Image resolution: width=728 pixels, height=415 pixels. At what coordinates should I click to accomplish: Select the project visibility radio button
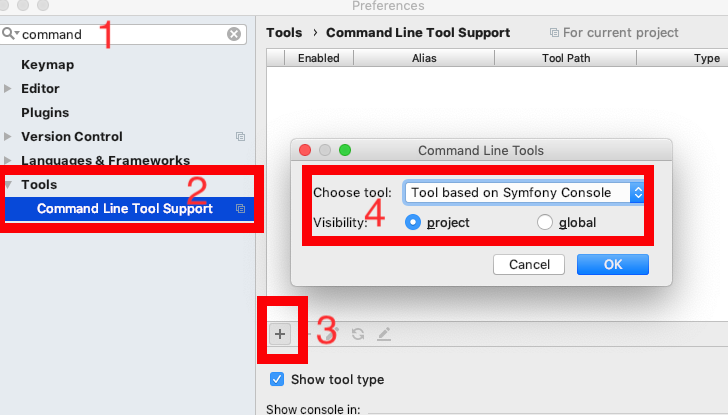pos(413,222)
